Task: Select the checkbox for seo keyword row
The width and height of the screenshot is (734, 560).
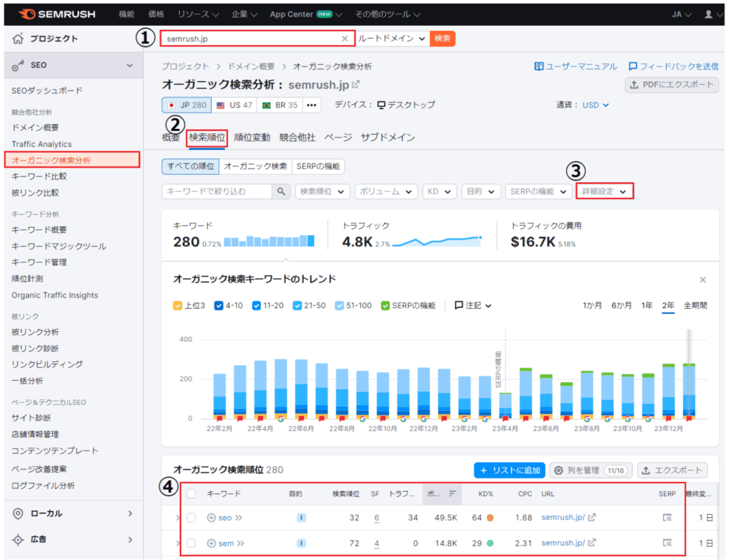Action: click(x=191, y=518)
